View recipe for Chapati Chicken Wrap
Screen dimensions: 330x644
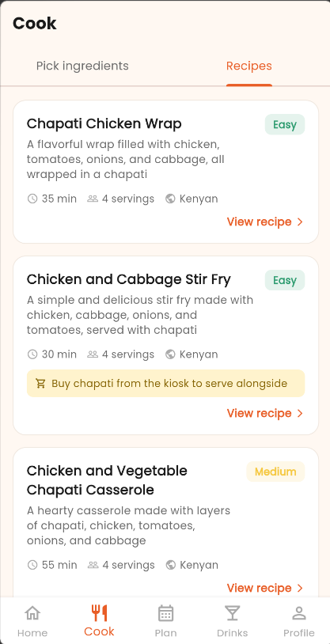[265, 222]
